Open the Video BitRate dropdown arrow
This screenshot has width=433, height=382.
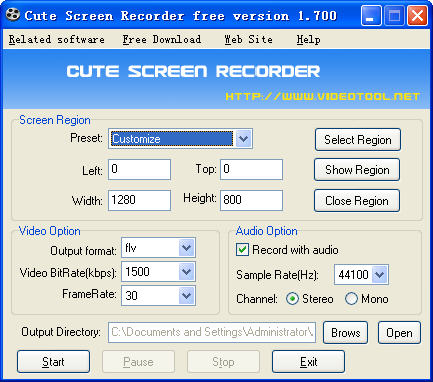click(x=186, y=272)
